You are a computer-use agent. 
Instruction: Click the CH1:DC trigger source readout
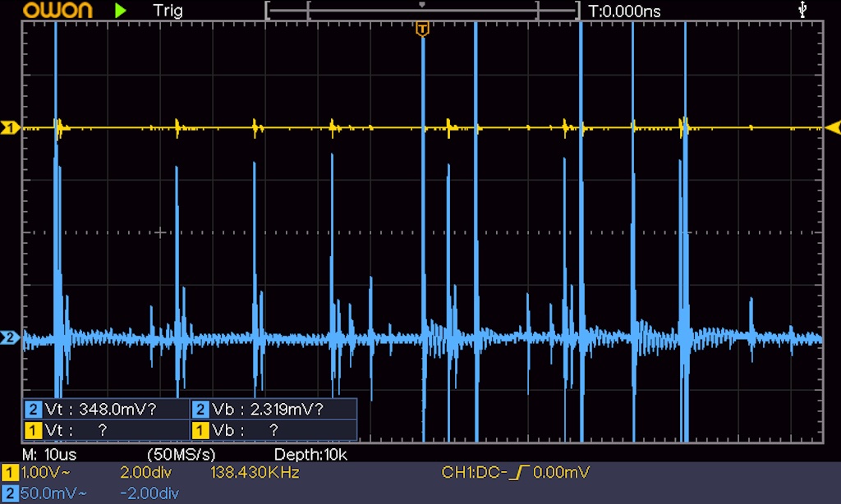pos(474,472)
